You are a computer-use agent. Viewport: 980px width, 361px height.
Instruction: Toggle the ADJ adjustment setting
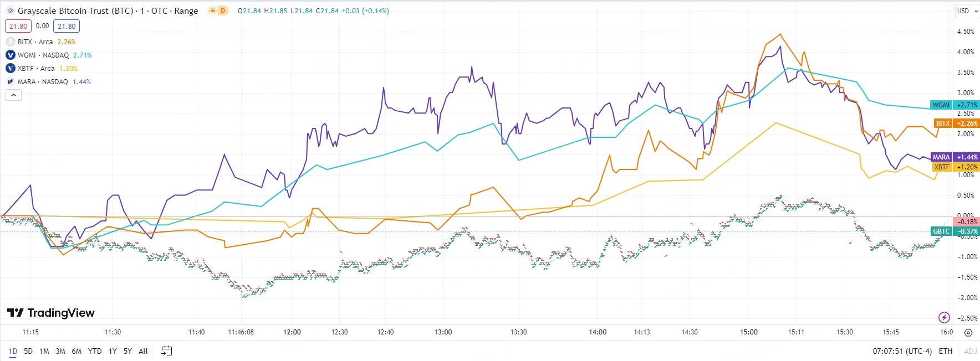[x=970, y=351]
